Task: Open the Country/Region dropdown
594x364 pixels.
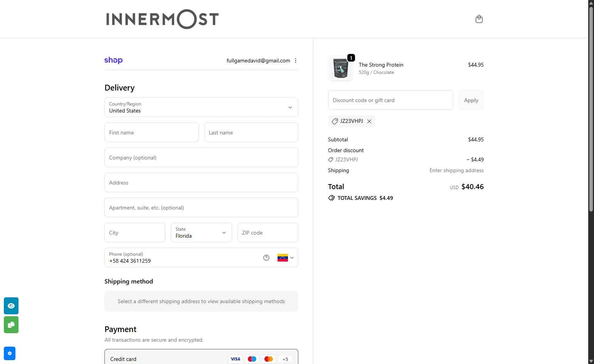Action: pos(201,107)
